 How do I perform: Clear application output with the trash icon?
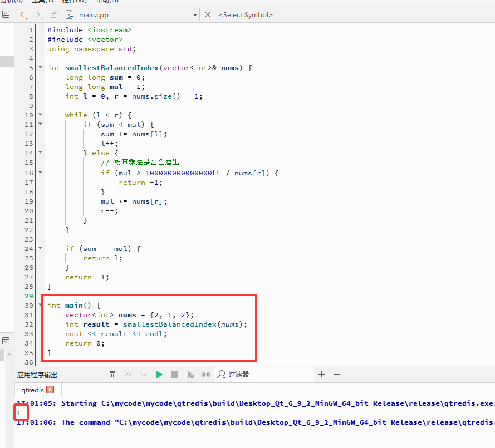pyautogui.click(x=112, y=375)
